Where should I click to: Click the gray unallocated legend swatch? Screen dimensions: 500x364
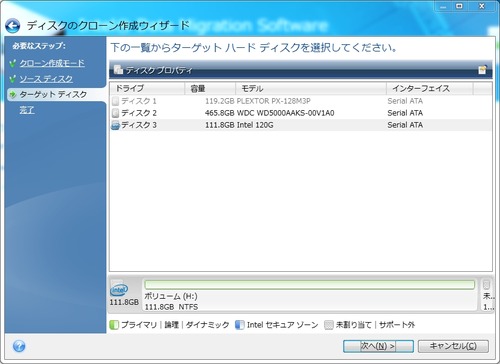(329, 325)
